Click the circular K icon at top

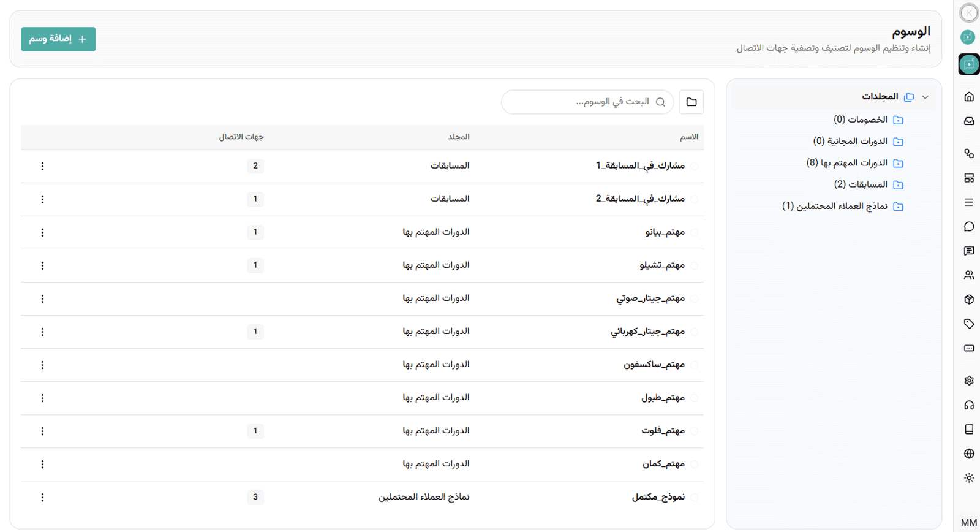969,13
